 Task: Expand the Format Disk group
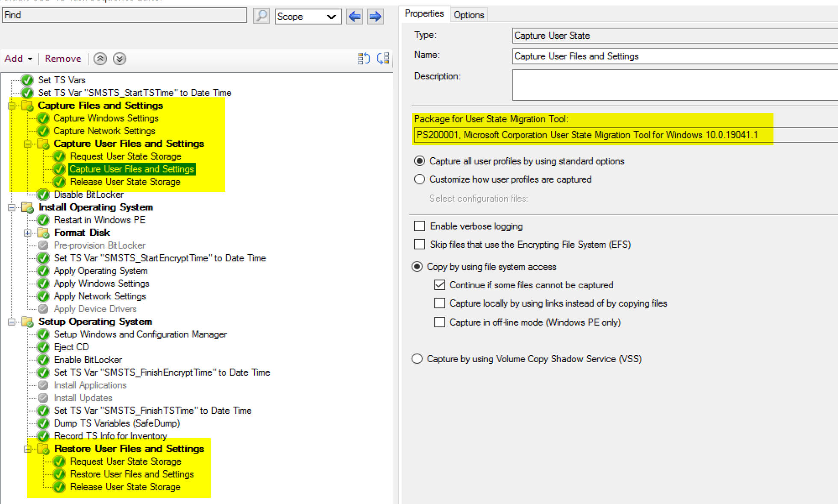coord(28,233)
